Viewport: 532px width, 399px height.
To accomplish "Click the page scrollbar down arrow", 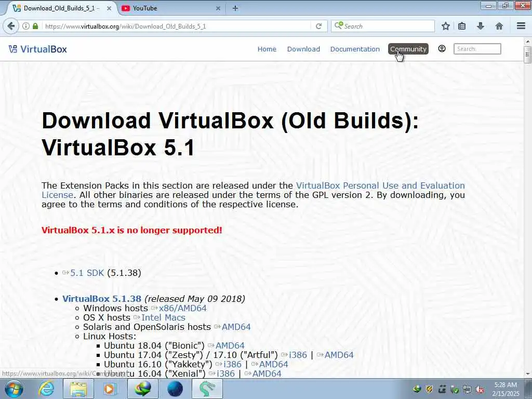I will pyautogui.click(x=527, y=374).
